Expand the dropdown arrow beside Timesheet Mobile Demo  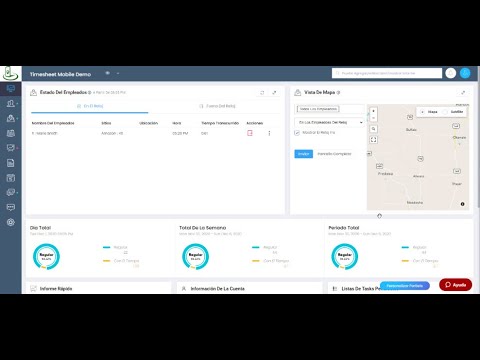[x=118, y=73]
